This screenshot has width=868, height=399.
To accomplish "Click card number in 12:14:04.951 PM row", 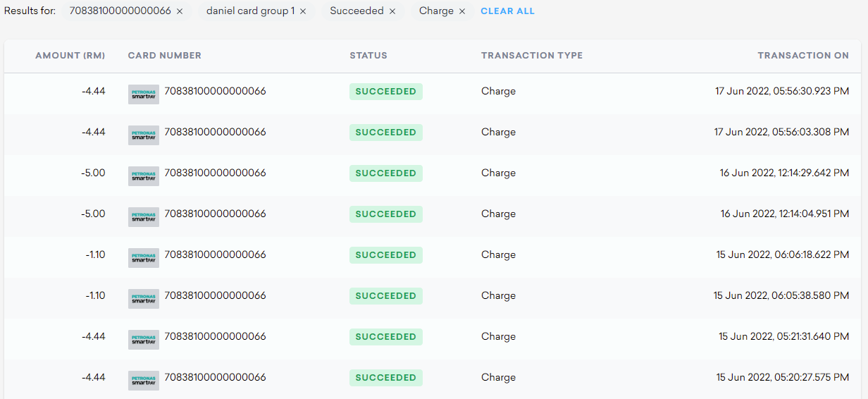I will [215, 214].
